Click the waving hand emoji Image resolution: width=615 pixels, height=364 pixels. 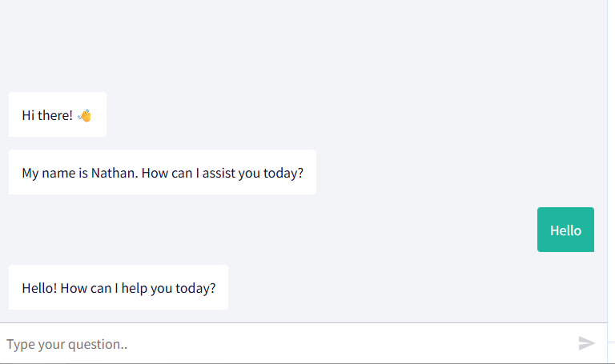[x=85, y=115]
